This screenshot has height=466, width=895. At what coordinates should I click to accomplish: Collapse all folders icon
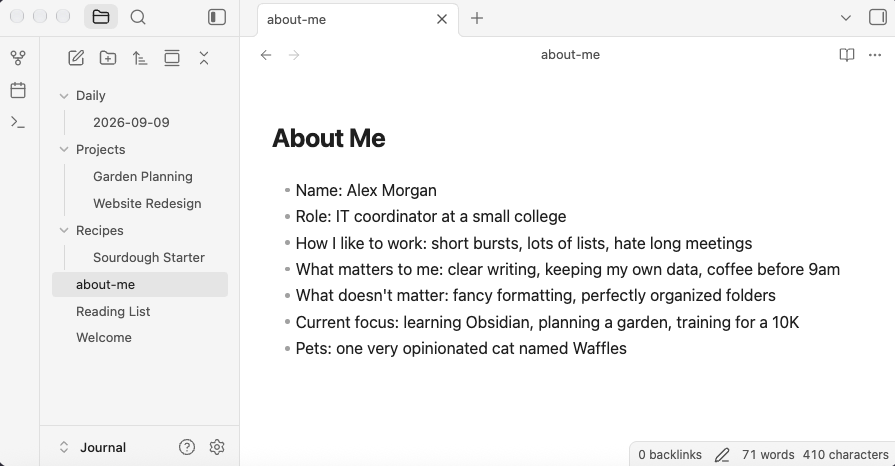click(204, 58)
